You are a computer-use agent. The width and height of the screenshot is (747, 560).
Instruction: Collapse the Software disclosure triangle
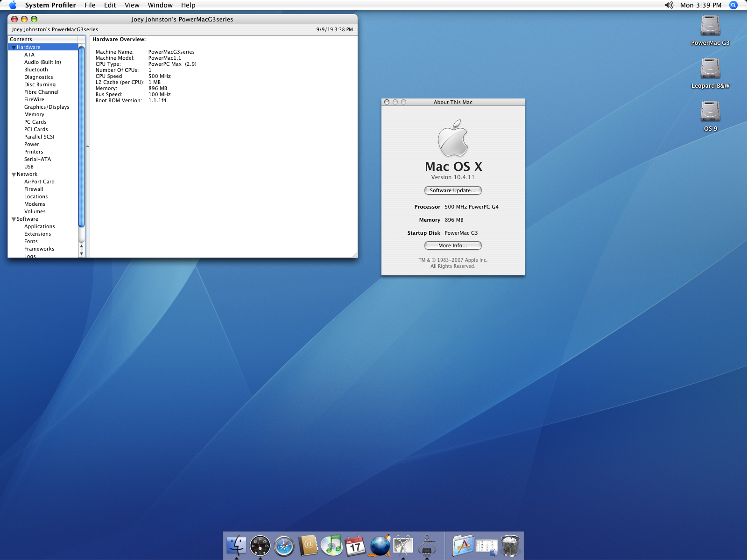tap(14, 219)
